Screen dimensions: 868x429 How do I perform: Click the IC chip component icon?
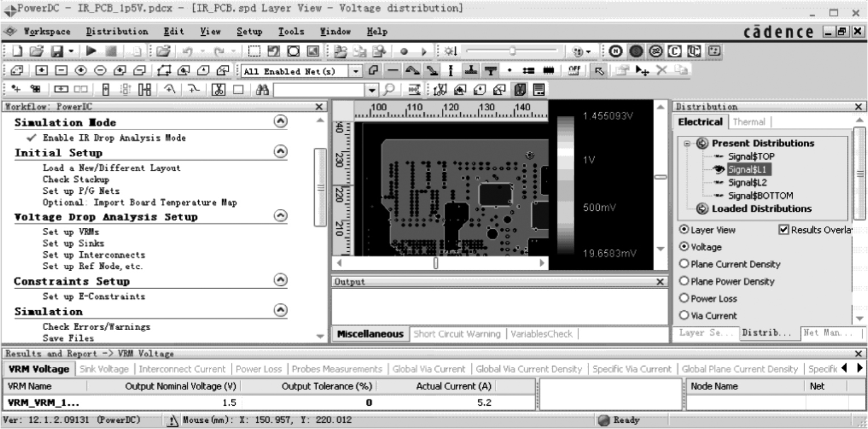[x=550, y=71]
